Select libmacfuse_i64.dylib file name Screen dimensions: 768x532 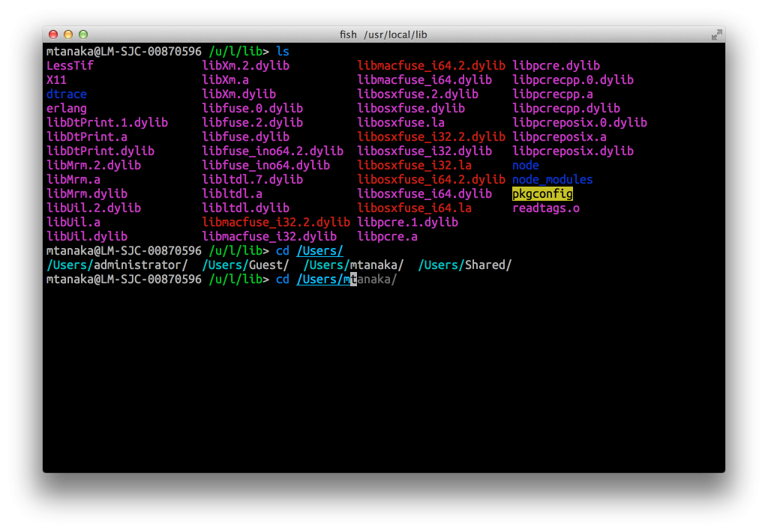coord(424,79)
